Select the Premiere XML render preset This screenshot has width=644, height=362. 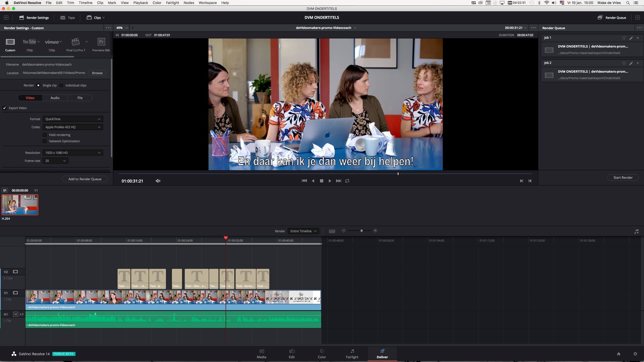[101, 42]
